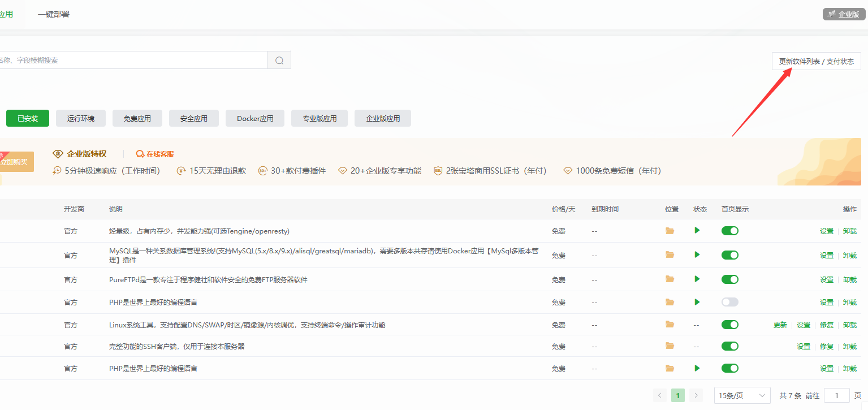868x410 pixels.
Task: Toggle homepage display for SSH客户端 row
Action: [730, 346]
